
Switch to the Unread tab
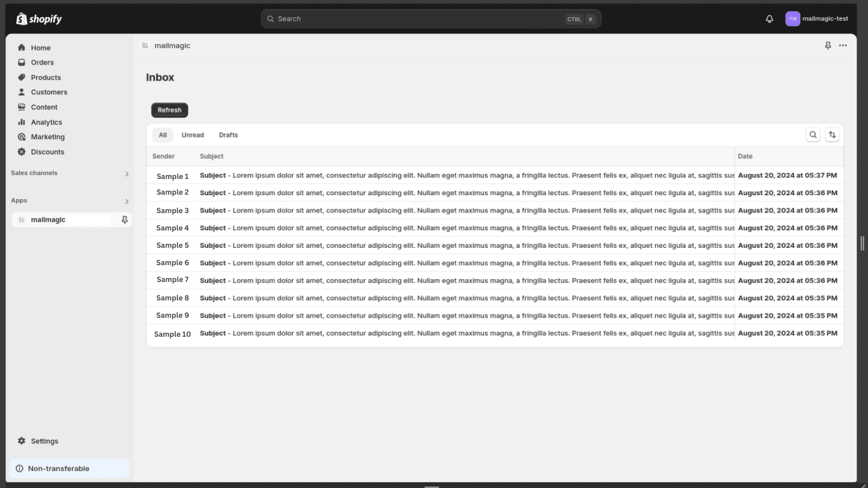(193, 135)
